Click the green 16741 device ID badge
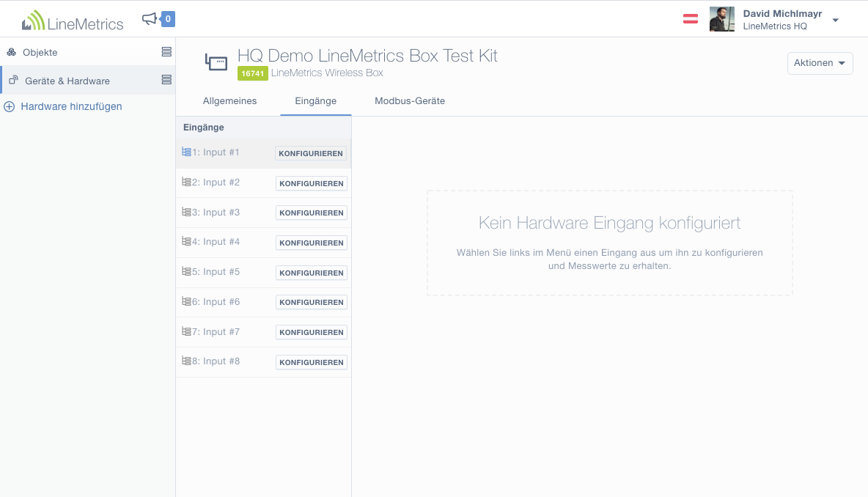The height and width of the screenshot is (497, 868). coord(252,73)
